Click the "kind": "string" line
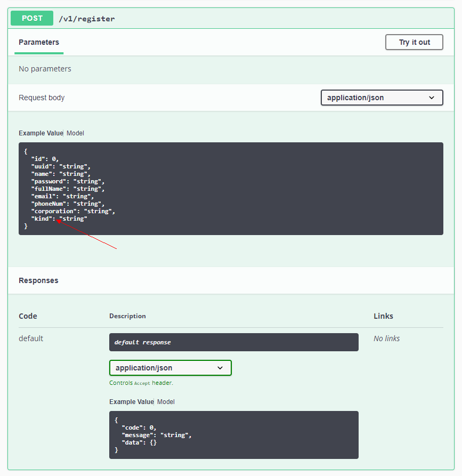 coord(59,219)
